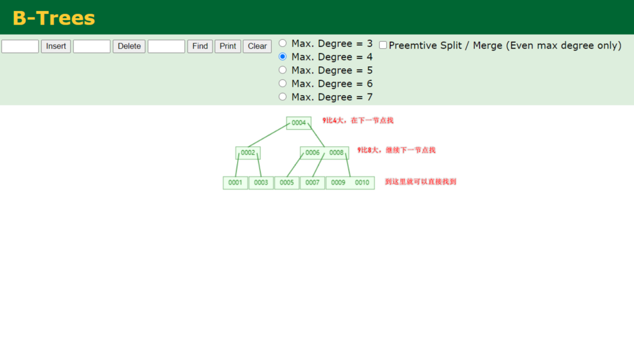Click leaf node key 0007

click(312, 183)
